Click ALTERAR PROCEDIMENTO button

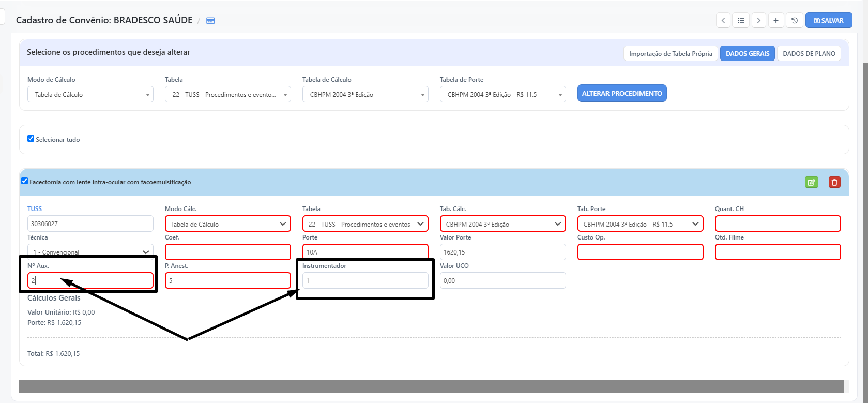click(622, 94)
